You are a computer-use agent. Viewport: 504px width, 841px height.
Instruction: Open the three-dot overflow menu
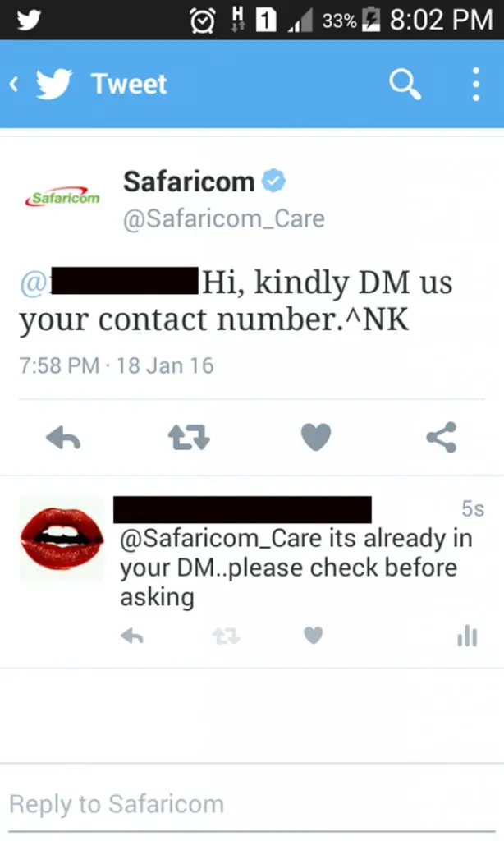[x=475, y=85]
